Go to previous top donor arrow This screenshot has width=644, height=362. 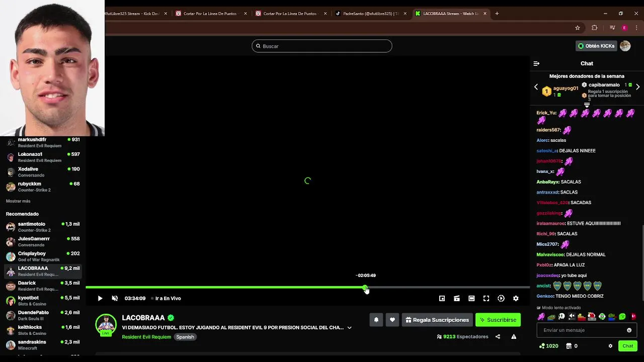(x=536, y=87)
